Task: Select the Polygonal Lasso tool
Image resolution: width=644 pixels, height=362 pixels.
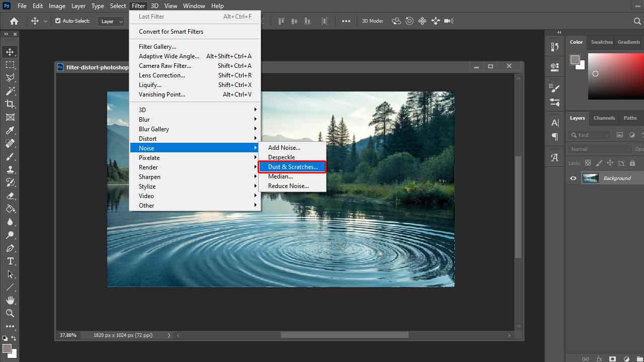Action: 10,78
